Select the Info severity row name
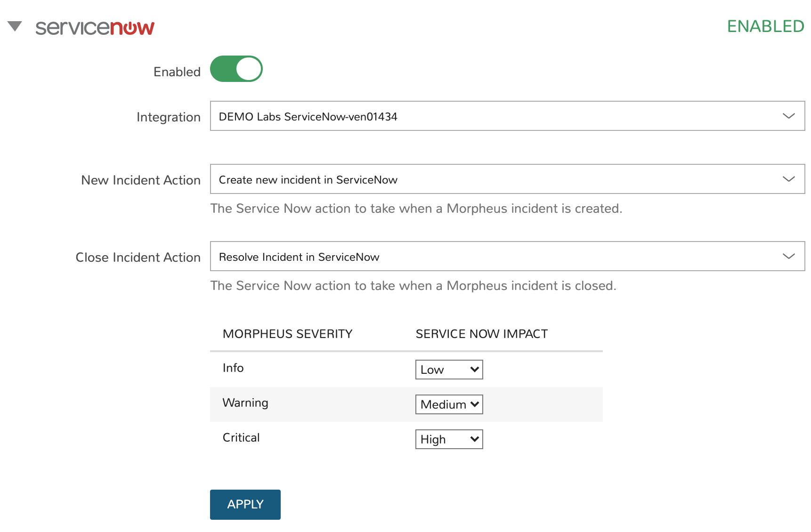The width and height of the screenshot is (811, 532). point(233,368)
